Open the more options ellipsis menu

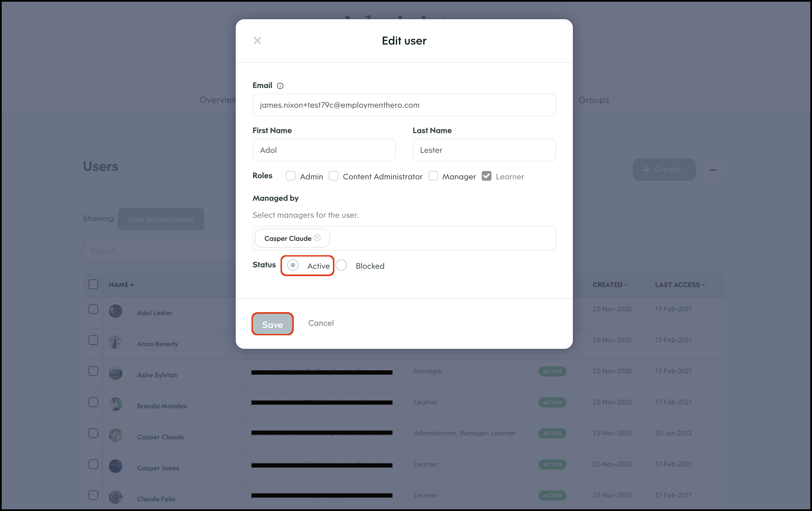point(713,169)
